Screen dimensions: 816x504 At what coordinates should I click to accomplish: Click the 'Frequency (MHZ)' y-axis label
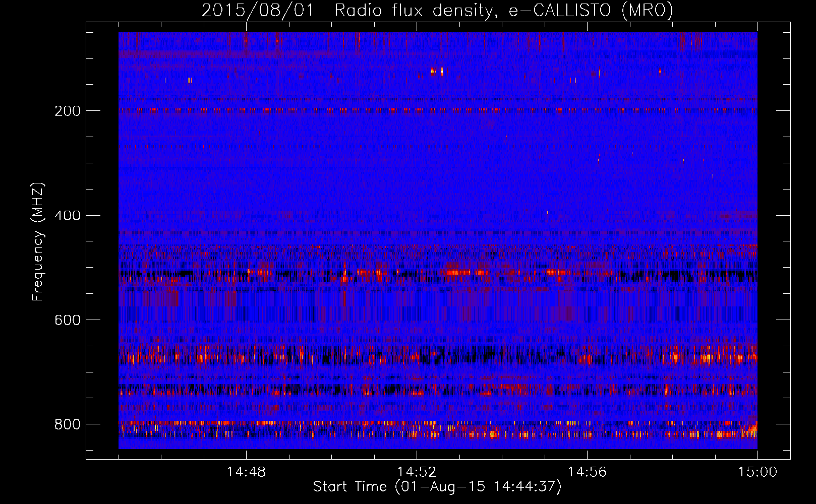[x=38, y=241]
